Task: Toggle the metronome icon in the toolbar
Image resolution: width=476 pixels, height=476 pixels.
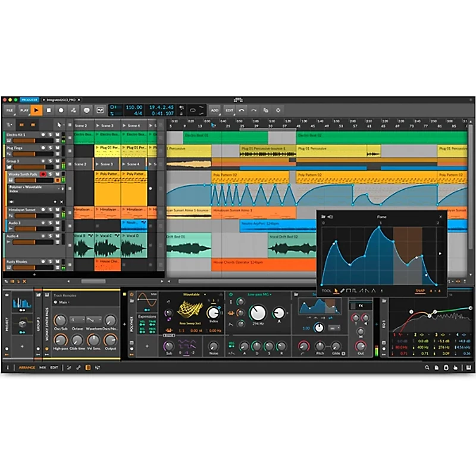Action: coord(73,110)
